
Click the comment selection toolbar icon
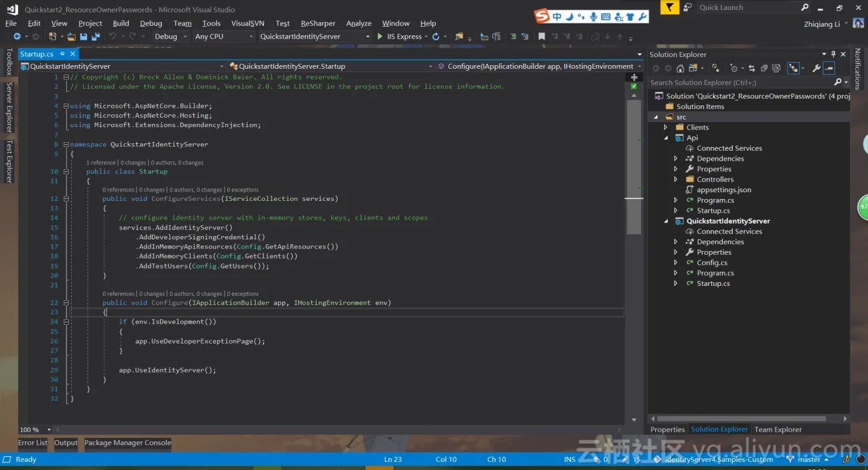[x=513, y=37]
